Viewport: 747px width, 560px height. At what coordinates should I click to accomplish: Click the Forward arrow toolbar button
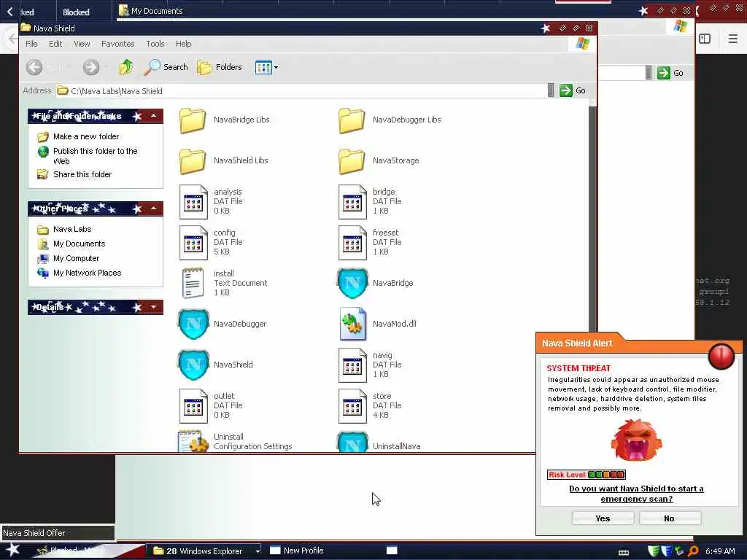[91, 67]
